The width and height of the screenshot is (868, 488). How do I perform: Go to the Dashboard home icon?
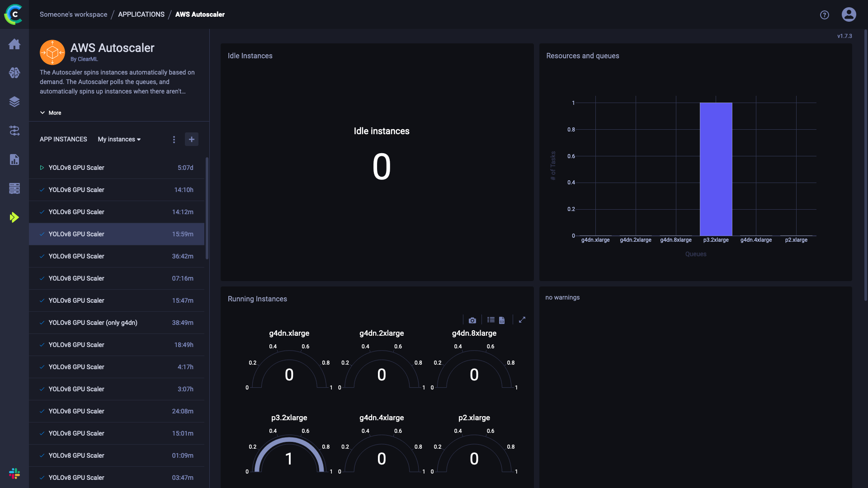tap(14, 44)
